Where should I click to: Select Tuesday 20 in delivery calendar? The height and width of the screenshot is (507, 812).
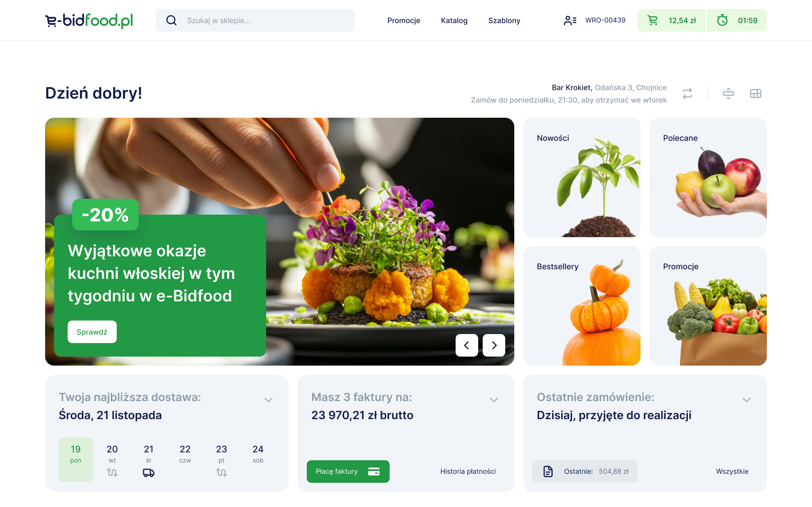click(112, 459)
